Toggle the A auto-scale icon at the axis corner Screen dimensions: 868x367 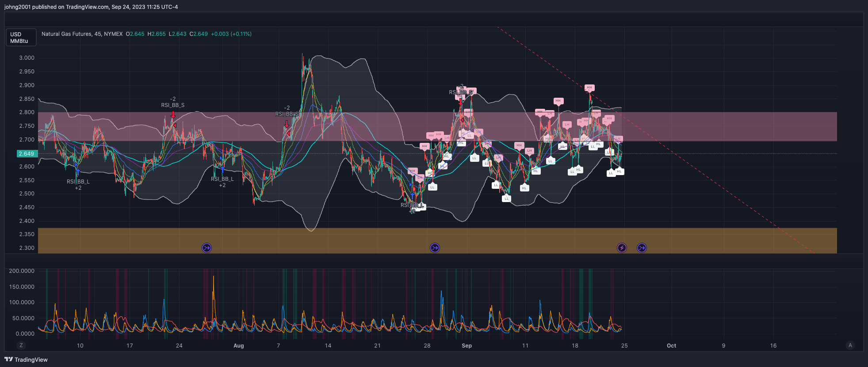pos(850,345)
